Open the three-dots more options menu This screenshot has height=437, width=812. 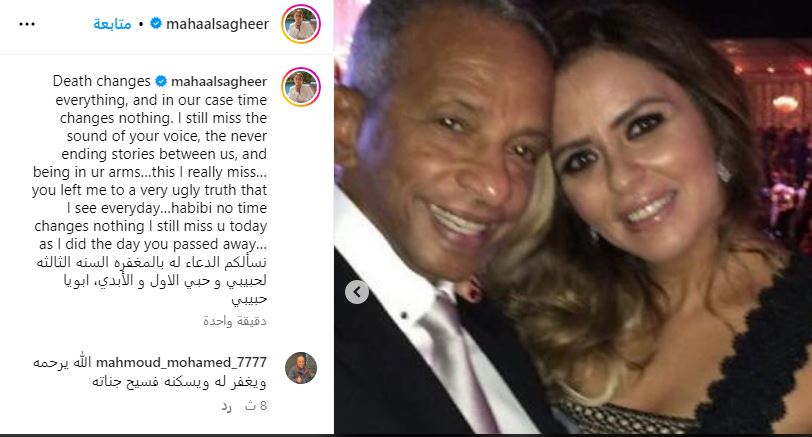pos(27,24)
